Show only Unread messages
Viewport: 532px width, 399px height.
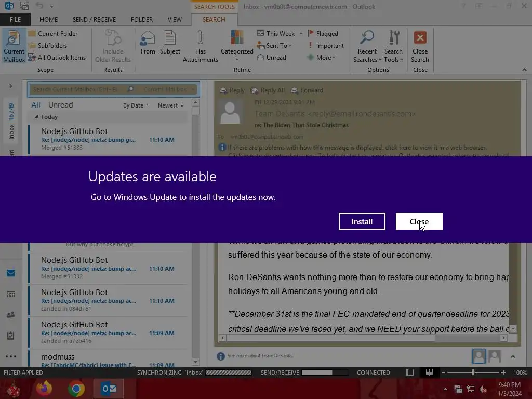[60, 105]
